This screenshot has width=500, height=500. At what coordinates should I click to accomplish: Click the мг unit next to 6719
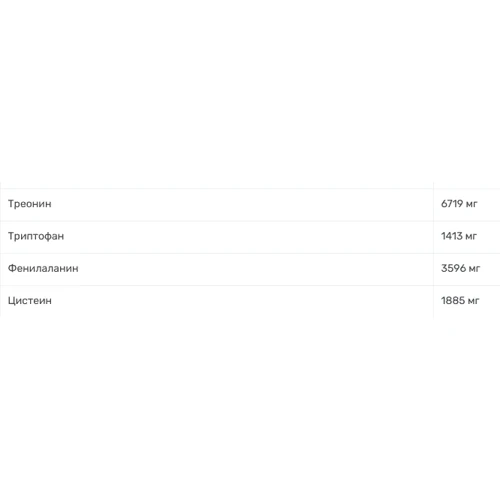472,204
